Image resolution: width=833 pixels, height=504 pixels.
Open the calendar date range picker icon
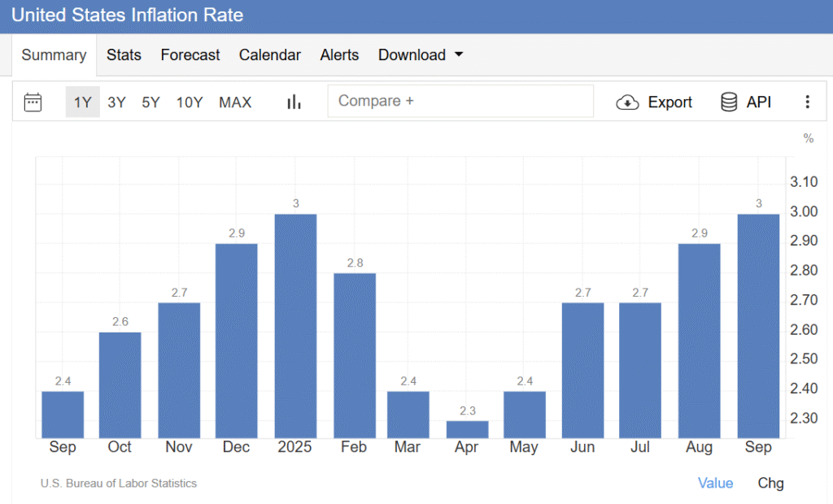coord(33,102)
